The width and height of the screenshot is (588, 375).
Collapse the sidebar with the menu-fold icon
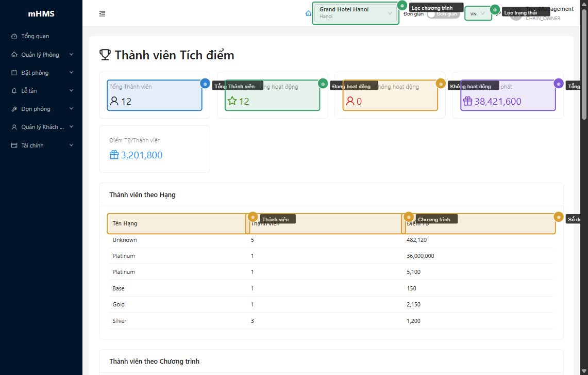(102, 13)
